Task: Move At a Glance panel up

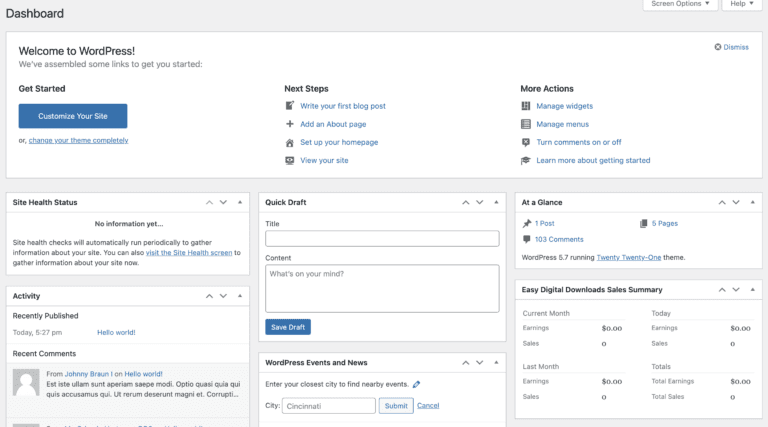Action: (x=722, y=202)
